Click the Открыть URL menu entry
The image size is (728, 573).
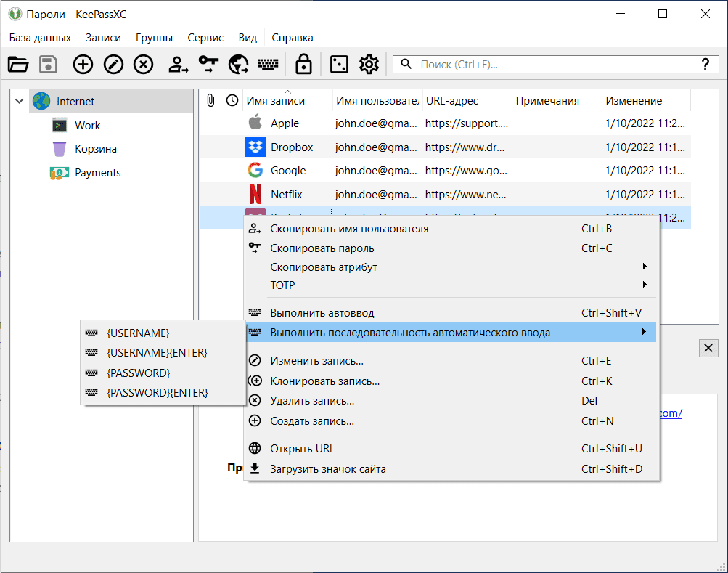302,448
